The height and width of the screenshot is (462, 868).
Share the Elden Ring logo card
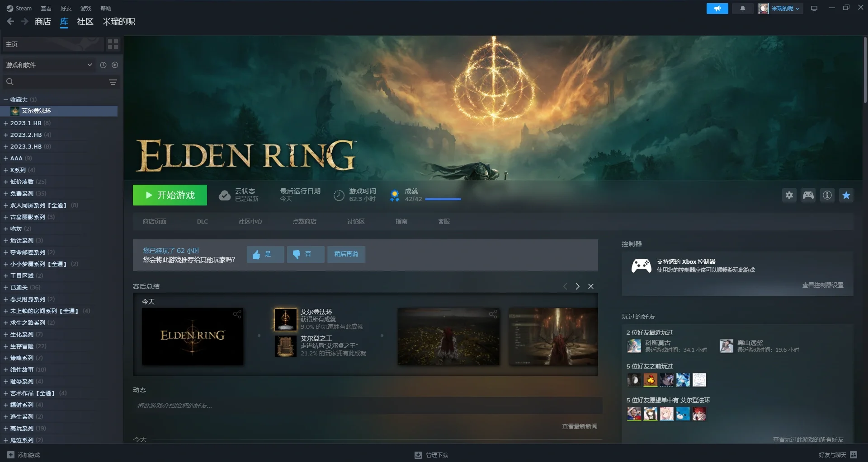(x=237, y=314)
